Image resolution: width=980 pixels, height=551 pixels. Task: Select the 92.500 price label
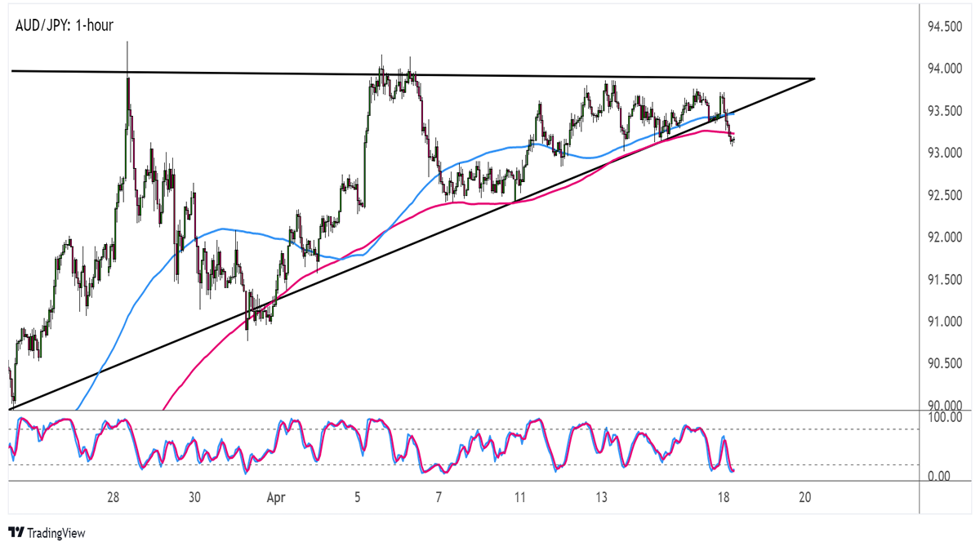(943, 195)
